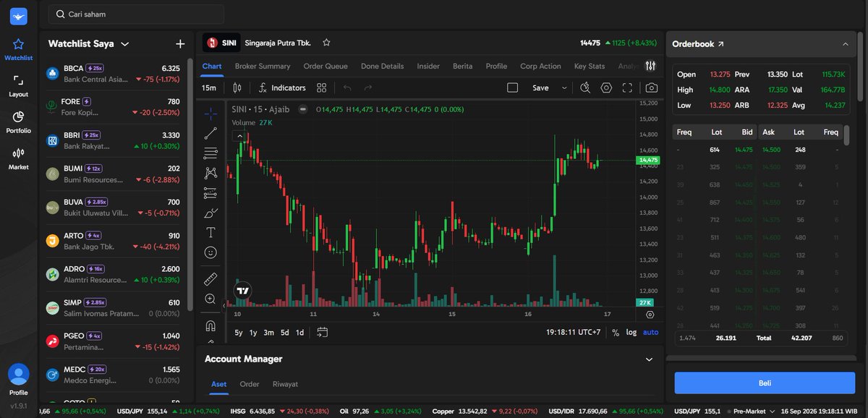
Task: Switch to the Insider tab
Action: pyautogui.click(x=428, y=66)
